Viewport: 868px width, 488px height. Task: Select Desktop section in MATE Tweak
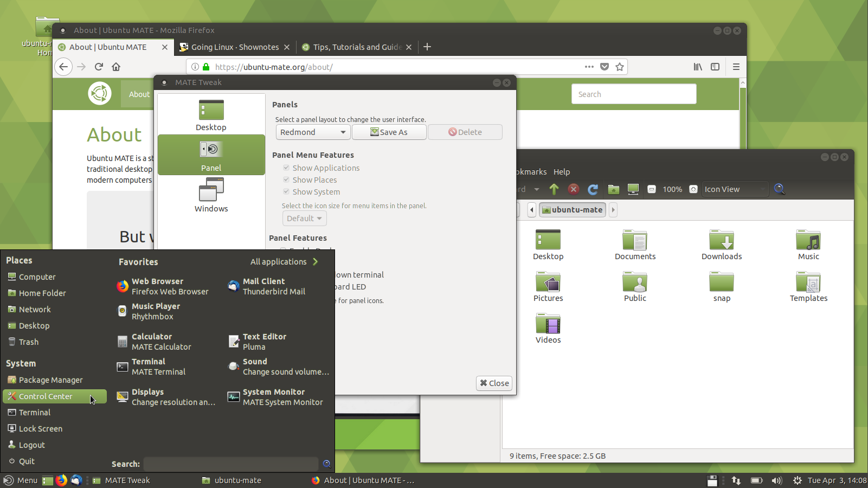[x=211, y=114]
